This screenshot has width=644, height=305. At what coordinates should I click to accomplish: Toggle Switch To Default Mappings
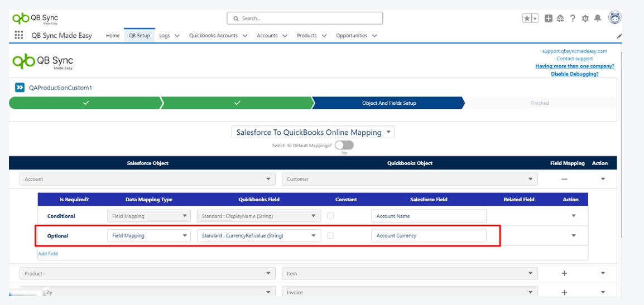pyautogui.click(x=344, y=145)
